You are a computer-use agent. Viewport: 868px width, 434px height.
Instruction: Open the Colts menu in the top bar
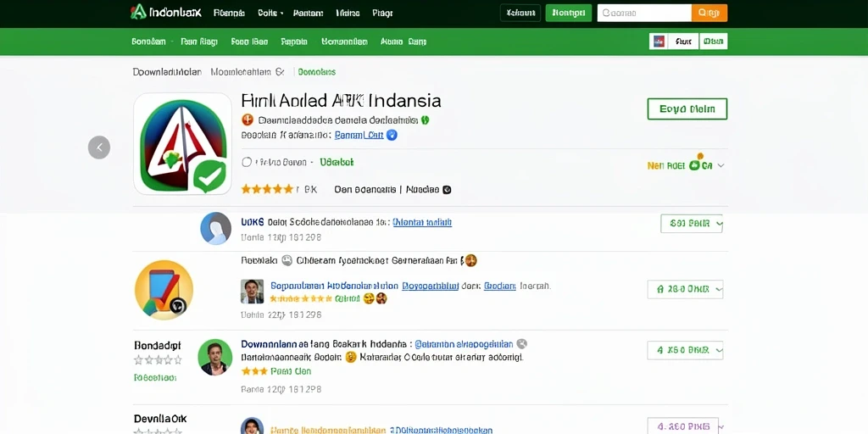270,13
